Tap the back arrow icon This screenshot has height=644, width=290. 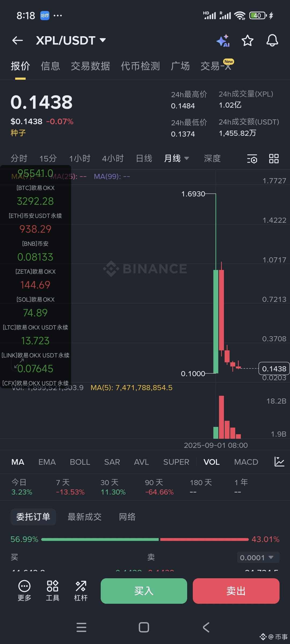(x=17, y=41)
